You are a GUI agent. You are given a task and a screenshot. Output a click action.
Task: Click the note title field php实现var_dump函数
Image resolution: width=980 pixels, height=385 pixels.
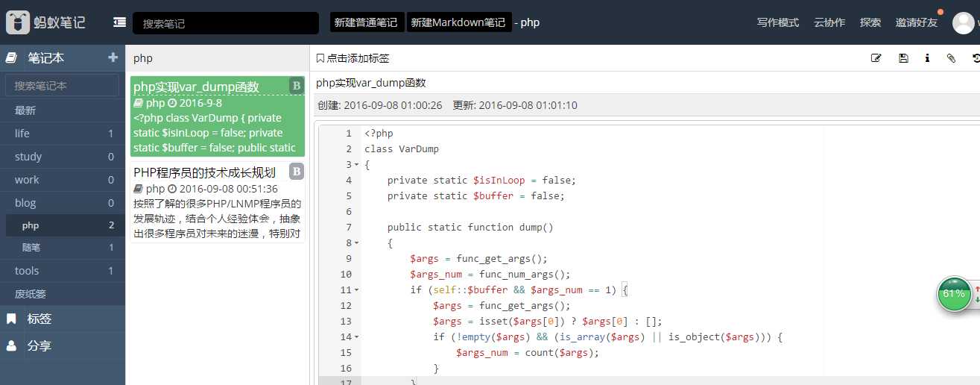(371, 83)
